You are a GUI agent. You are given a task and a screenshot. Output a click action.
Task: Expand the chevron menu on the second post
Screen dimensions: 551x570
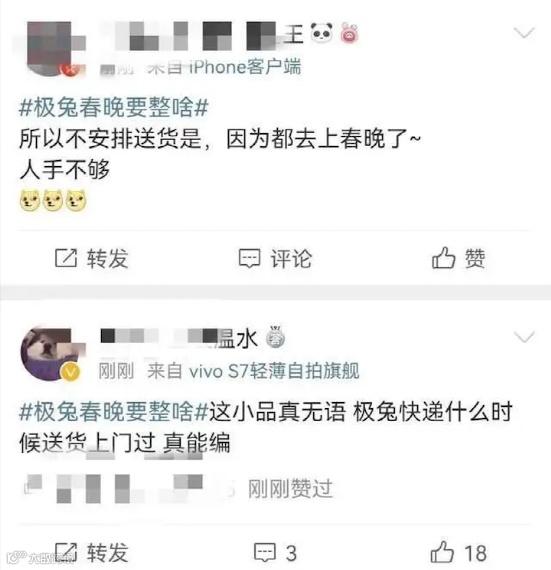(524, 337)
